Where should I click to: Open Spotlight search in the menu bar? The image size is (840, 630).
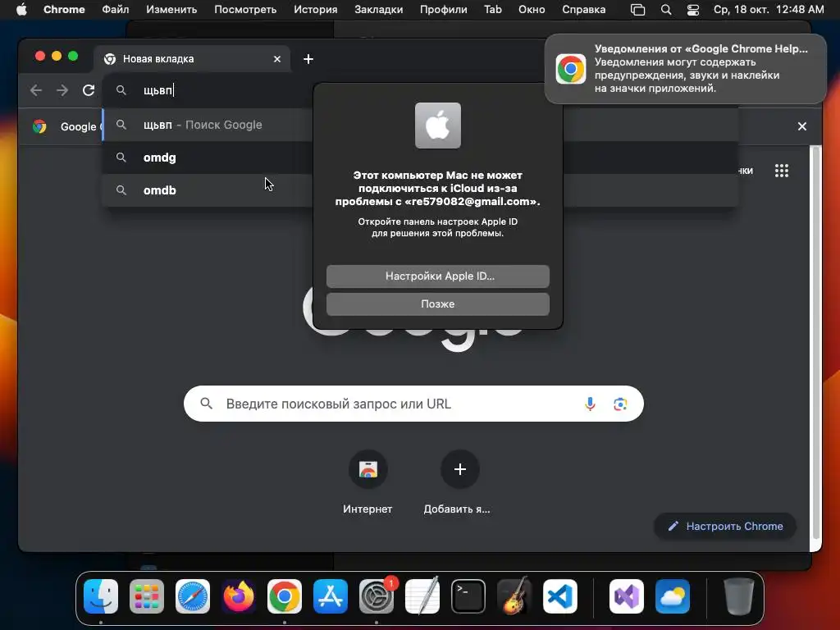point(666,10)
